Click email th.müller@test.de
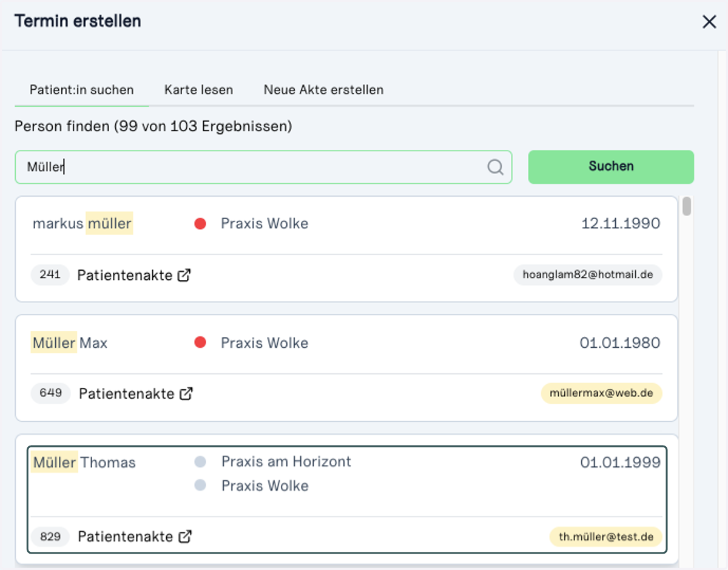728x570 pixels. pos(606,537)
